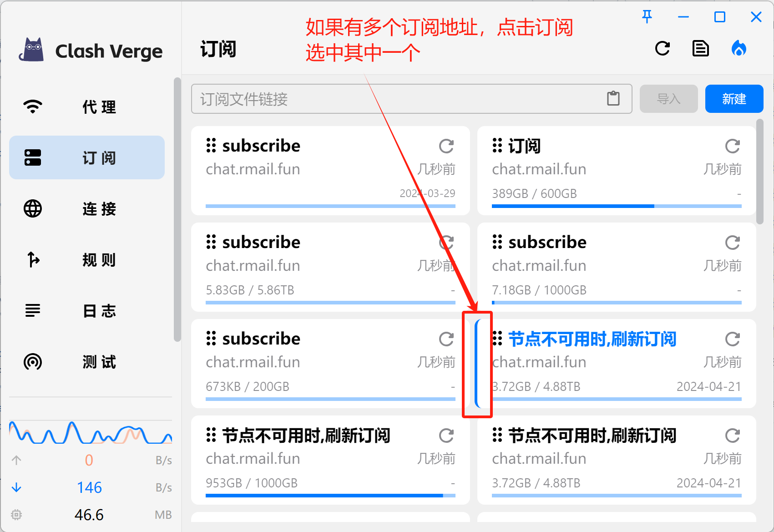Click the '389GB / 600GB' usage text
This screenshot has width=774, height=532.
pyautogui.click(x=534, y=193)
